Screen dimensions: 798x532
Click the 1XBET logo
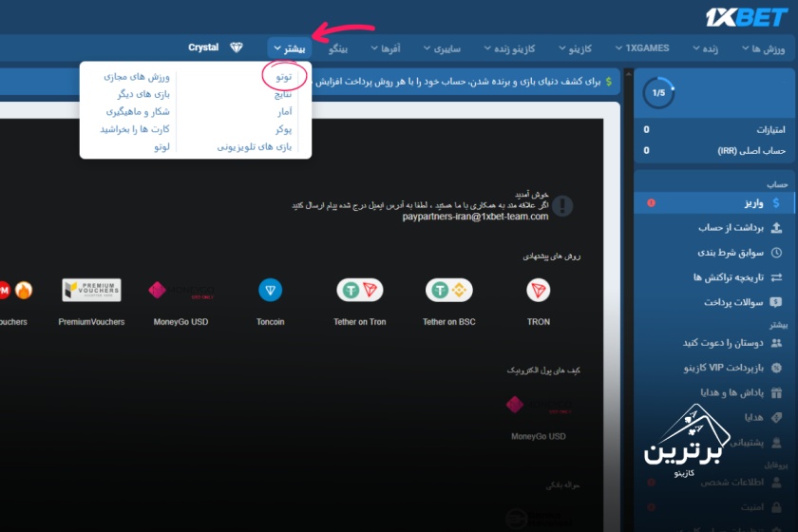pos(746,17)
